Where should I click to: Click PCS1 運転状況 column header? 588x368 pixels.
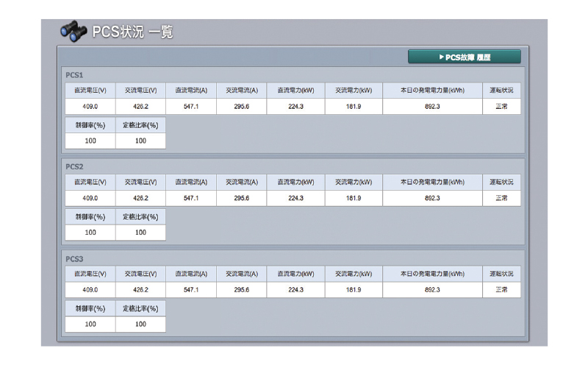pyautogui.click(x=502, y=91)
